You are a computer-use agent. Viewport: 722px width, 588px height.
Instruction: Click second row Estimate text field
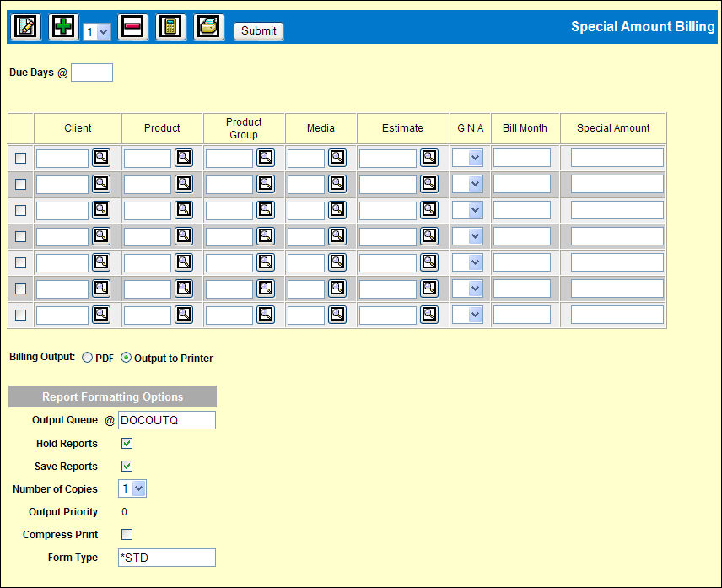[388, 184]
